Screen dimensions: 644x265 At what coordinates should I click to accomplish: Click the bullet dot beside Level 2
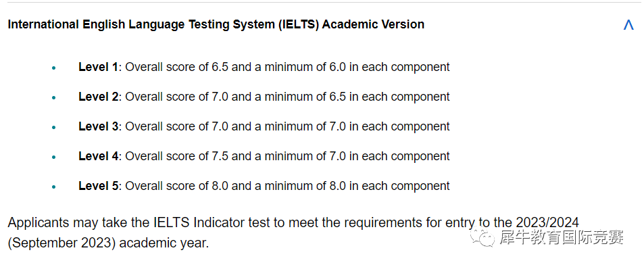[x=54, y=98]
